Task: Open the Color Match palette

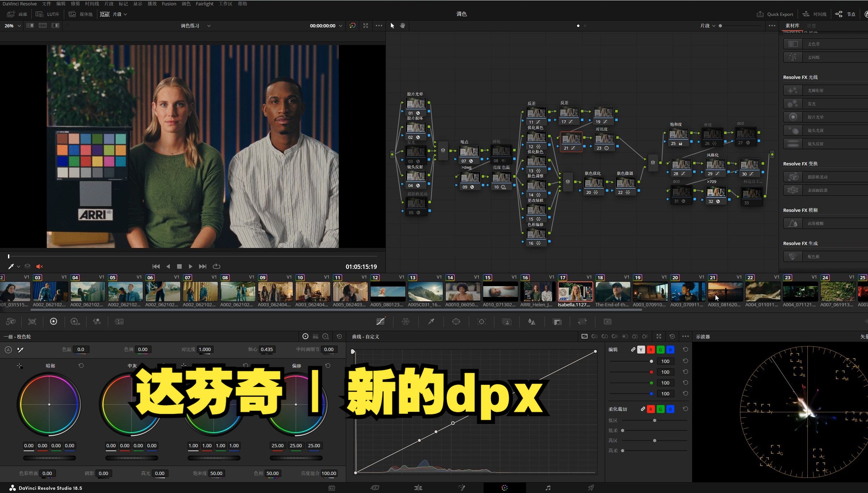Action: (32, 321)
